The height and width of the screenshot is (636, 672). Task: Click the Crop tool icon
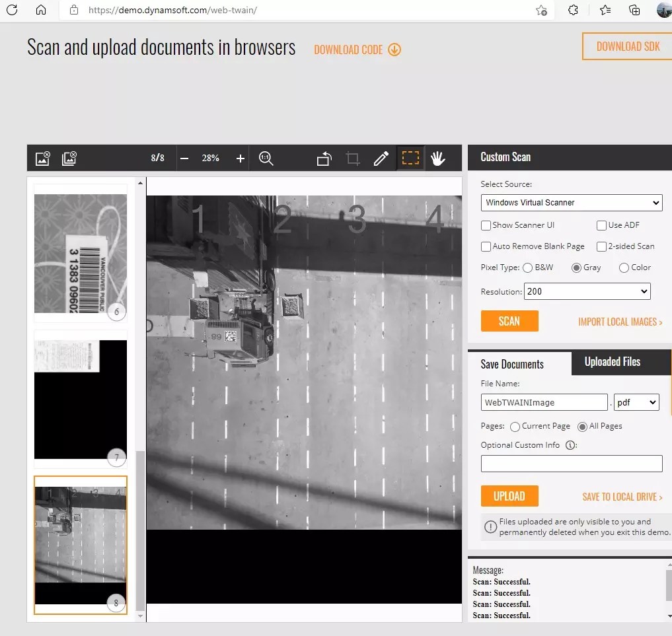352,158
